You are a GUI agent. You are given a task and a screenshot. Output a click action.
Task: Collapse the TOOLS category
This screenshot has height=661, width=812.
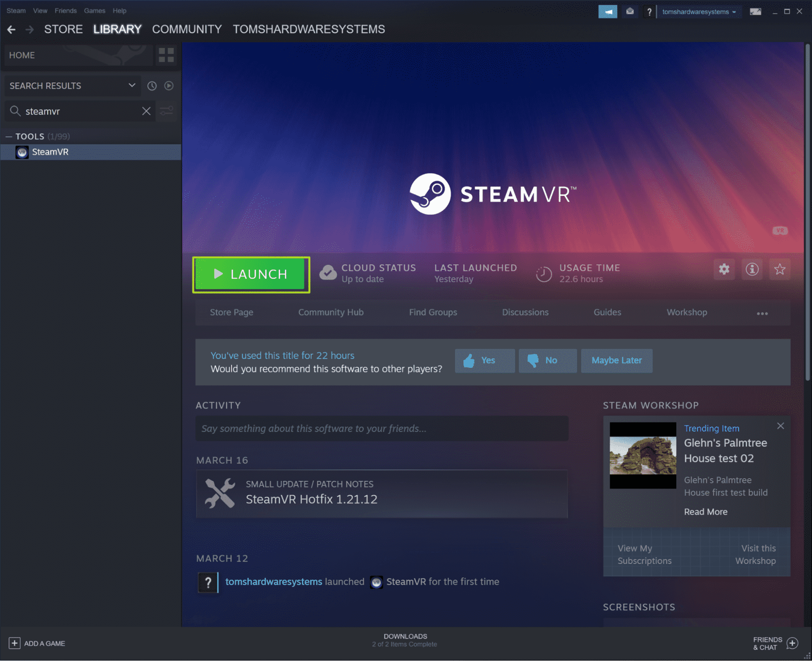pyautogui.click(x=9, y=137)
